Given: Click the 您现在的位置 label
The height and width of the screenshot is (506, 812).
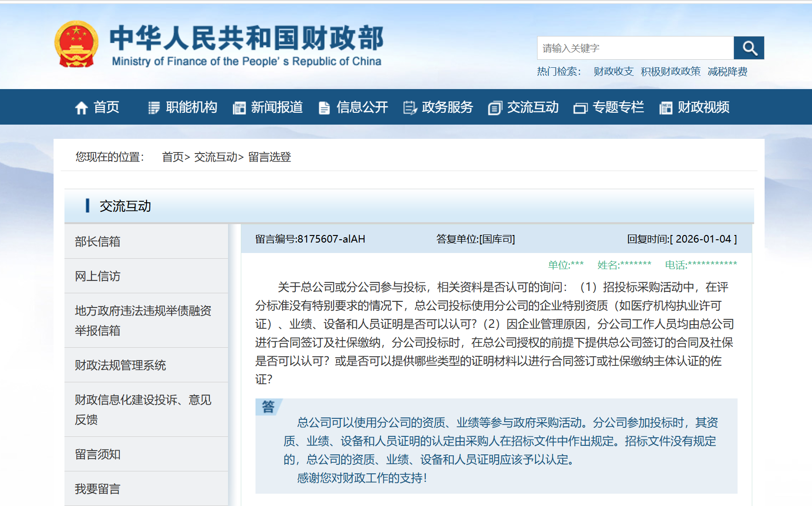Looking at the screenshot, I should (x=109, y=157).
